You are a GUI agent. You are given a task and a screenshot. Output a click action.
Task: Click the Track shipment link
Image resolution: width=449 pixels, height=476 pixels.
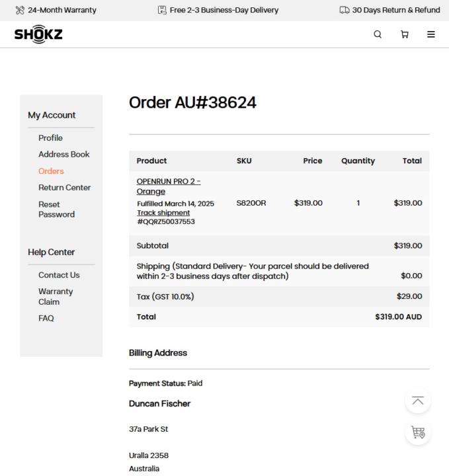[x=163, y=213]
